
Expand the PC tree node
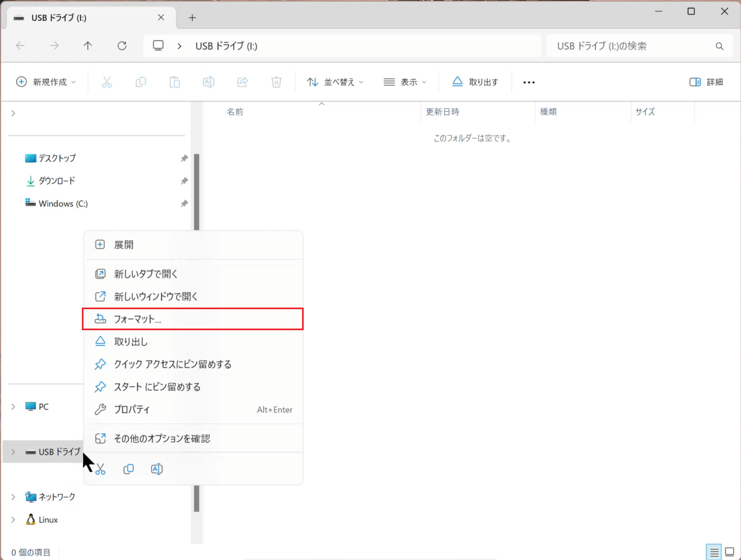pos(13,407)
